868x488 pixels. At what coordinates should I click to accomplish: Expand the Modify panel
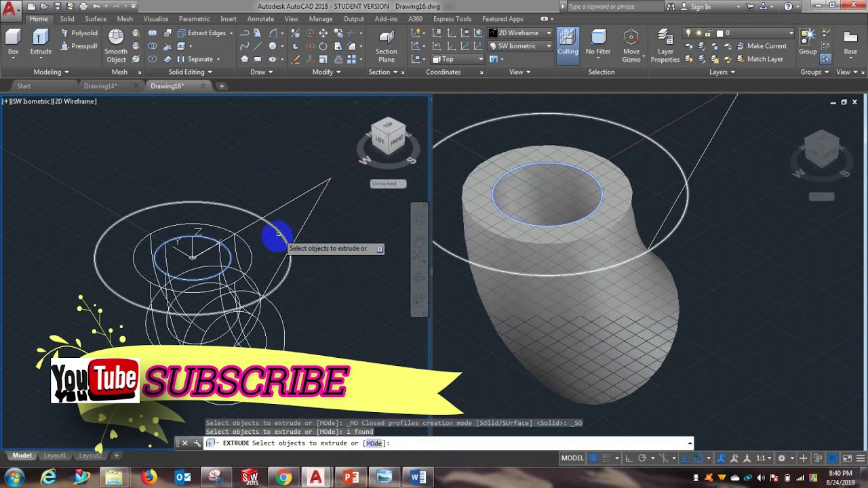coord(326,72)
